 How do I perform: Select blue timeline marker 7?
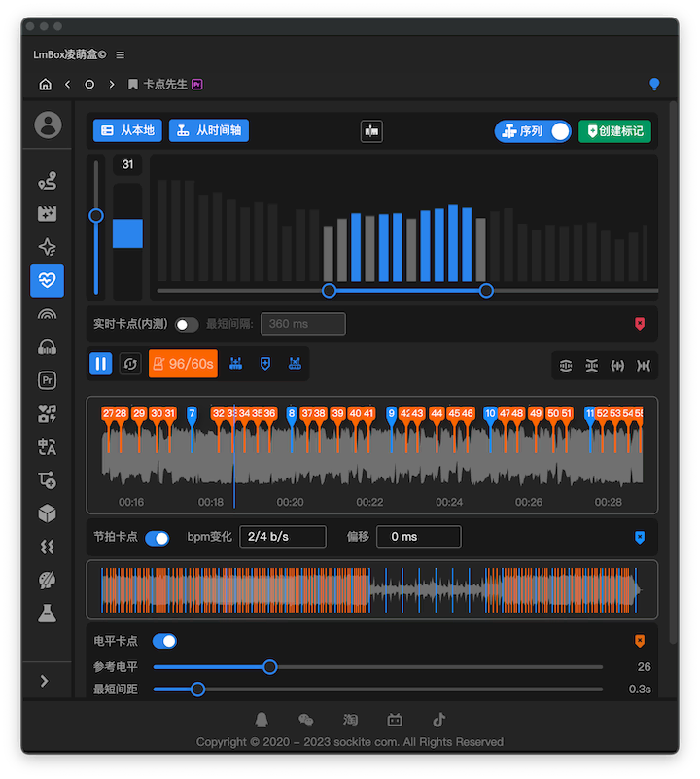(x=192, y=414)
